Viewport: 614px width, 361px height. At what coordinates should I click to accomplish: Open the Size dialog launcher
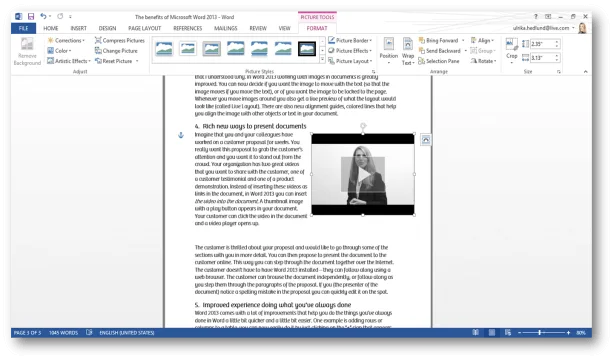point(558,72)
